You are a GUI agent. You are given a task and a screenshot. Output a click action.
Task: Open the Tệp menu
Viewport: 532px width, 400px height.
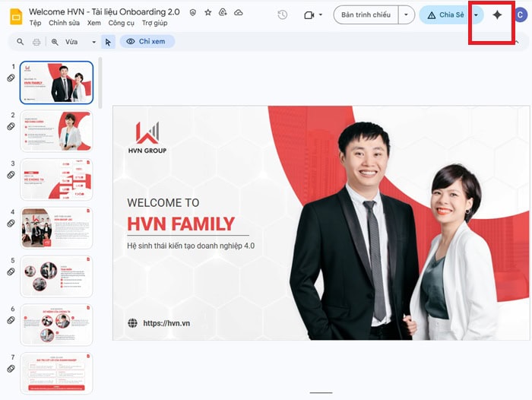pos(35,23)
